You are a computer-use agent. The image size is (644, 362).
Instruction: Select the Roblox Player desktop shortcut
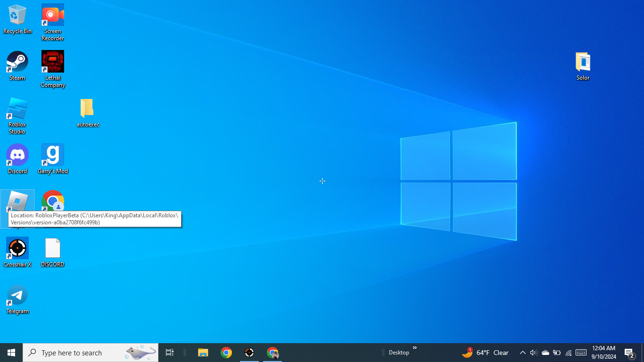coord(17,209)
